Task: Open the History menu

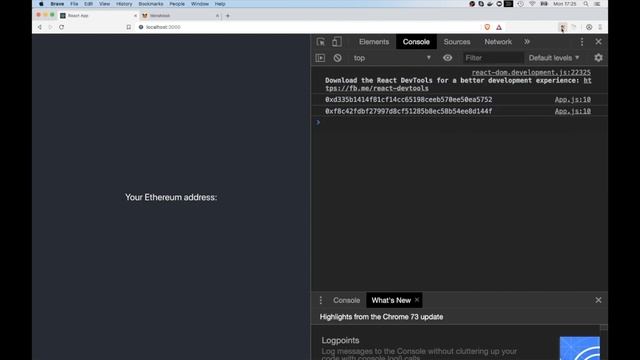Action: [x=124, y=4]
